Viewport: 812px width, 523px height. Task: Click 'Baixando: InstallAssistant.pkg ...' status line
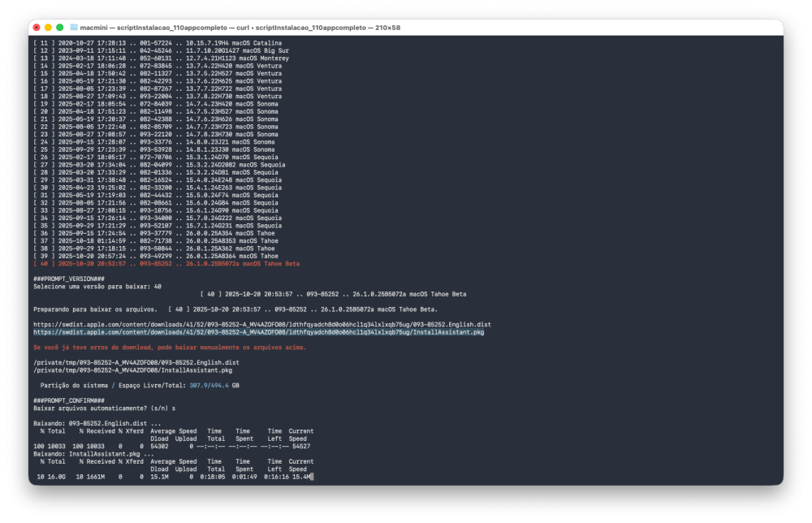(x=93, y=454)
